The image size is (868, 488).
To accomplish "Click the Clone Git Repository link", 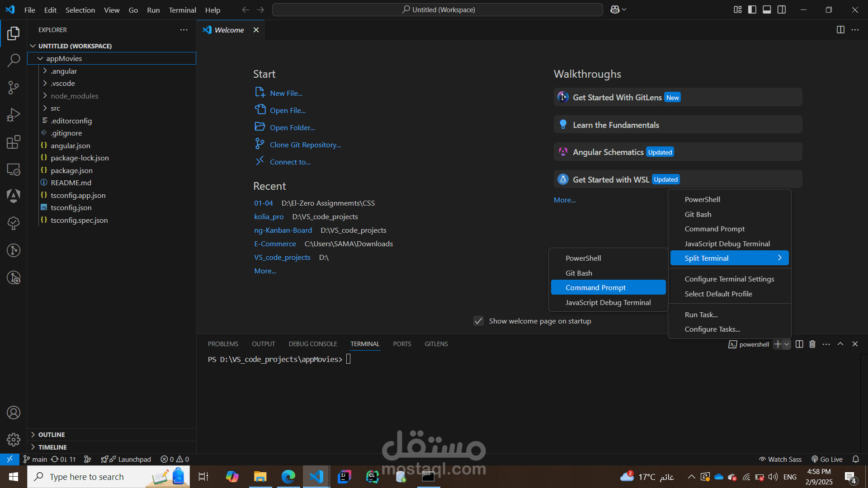I will [305, 145].
